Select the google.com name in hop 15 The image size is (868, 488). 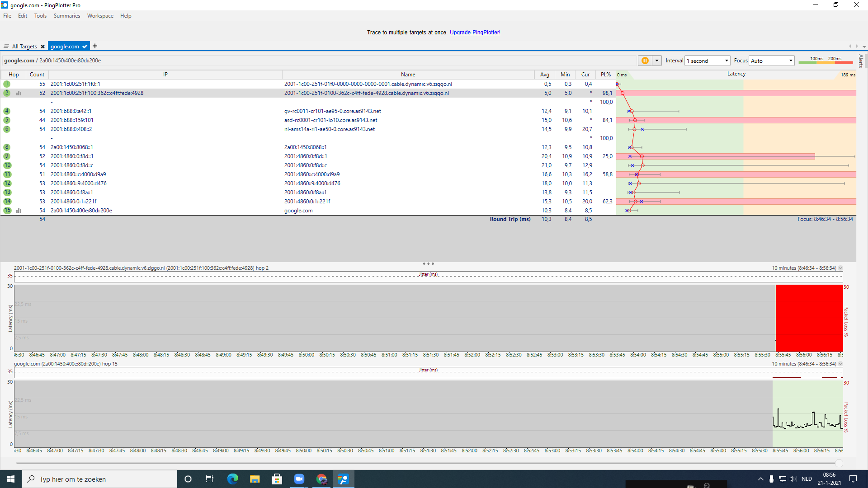[298, 211]
